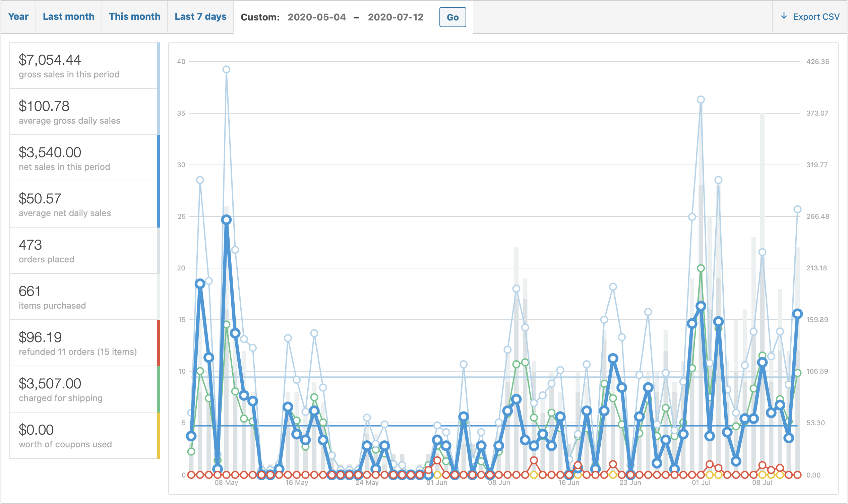Show the Last 7 days report

pyautogui.click(x=200, y=17)
